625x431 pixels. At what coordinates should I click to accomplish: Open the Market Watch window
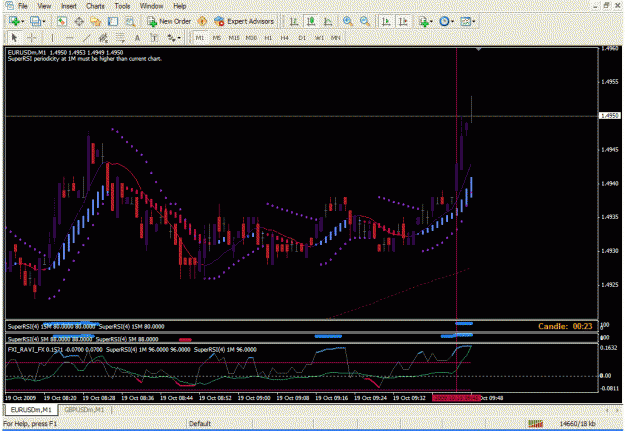[x=61, y=22]
